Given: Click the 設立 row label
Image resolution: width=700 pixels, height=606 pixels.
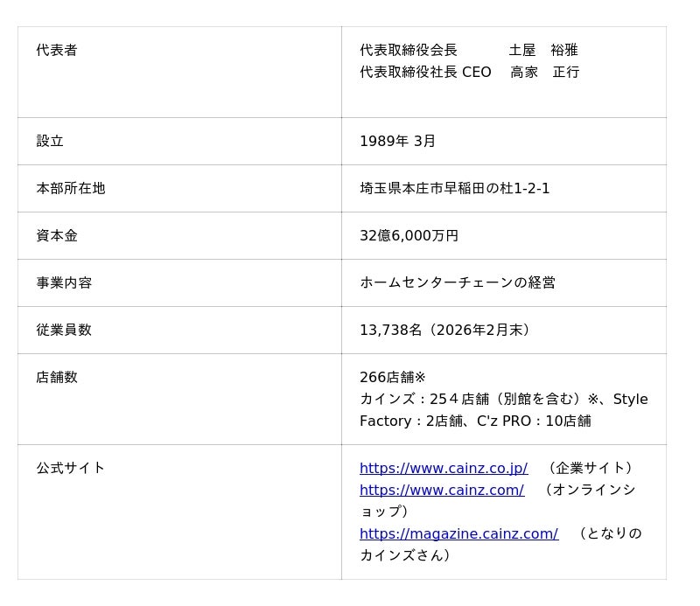Looking at the screenshot, I should [50, 142].
